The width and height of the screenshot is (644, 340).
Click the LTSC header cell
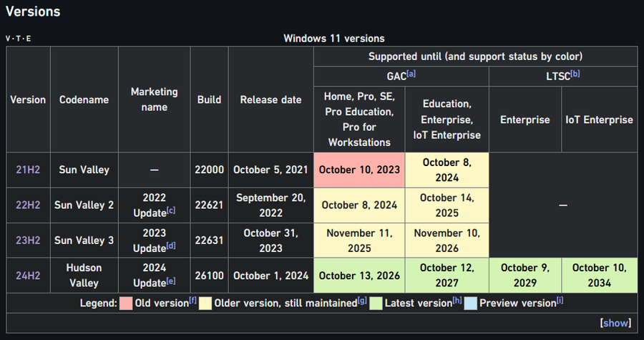coord(563,76)
